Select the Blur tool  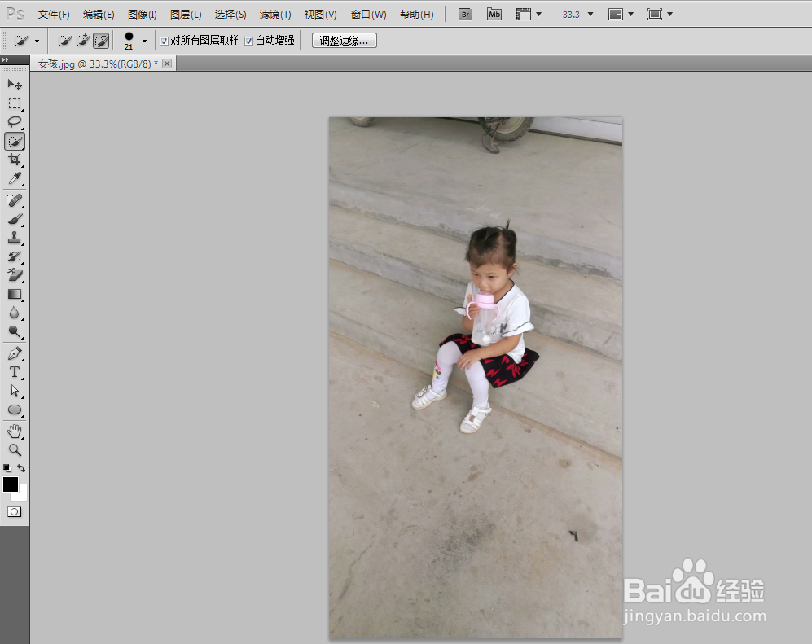pos(15,313)
